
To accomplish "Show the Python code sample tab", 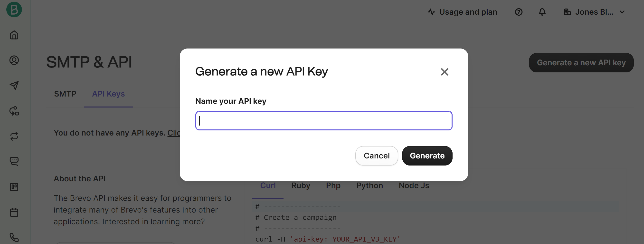I will [x=369, y=185].
